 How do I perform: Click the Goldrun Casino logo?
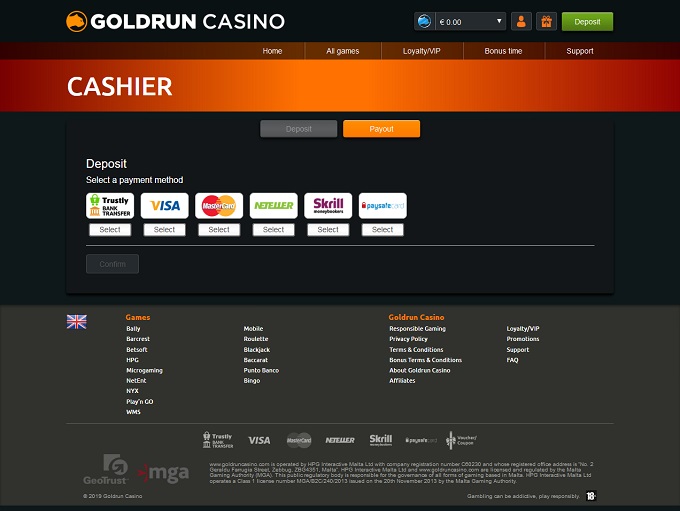[x=175, y=21]
